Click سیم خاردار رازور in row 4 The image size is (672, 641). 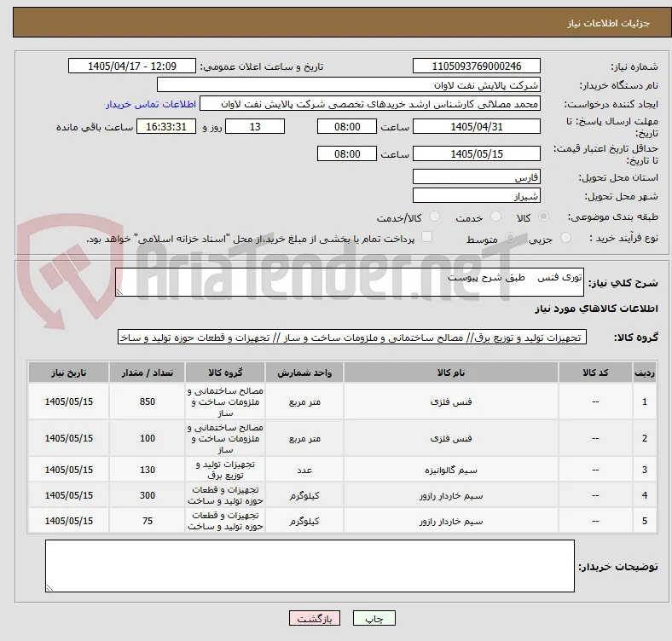coord(451,496)
